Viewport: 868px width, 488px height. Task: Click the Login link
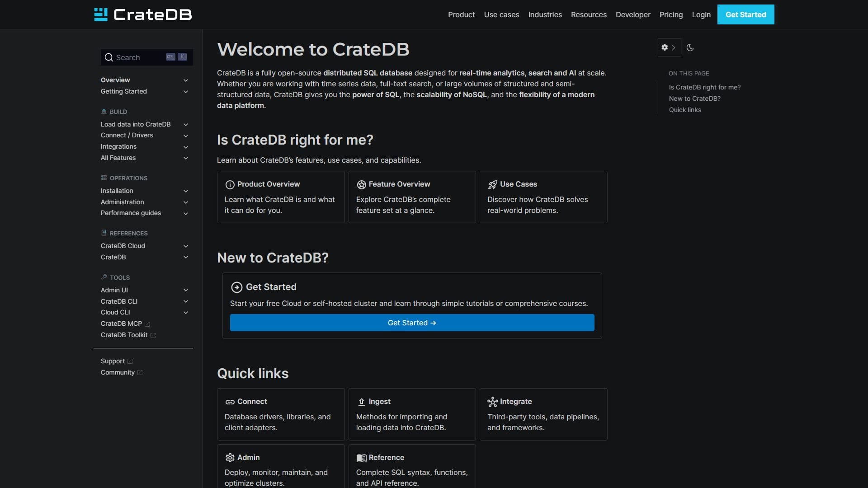[x=701, y=14]
